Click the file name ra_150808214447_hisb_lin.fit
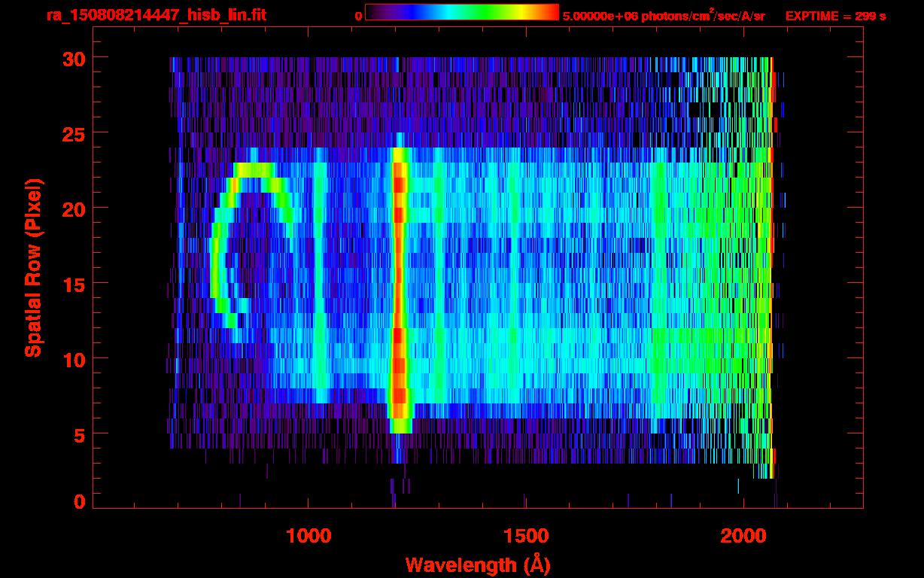The width and height of the screenshot is (924, 578). pos(156,15)
